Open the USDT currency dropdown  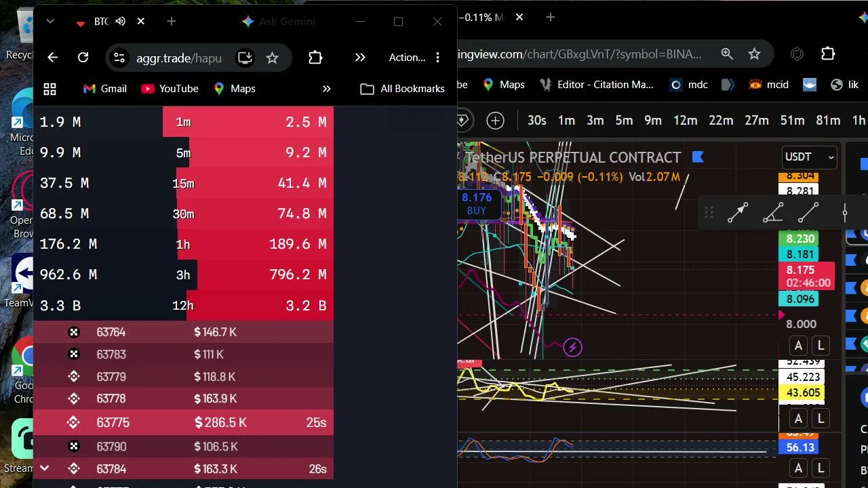click(x=809, y=157)
